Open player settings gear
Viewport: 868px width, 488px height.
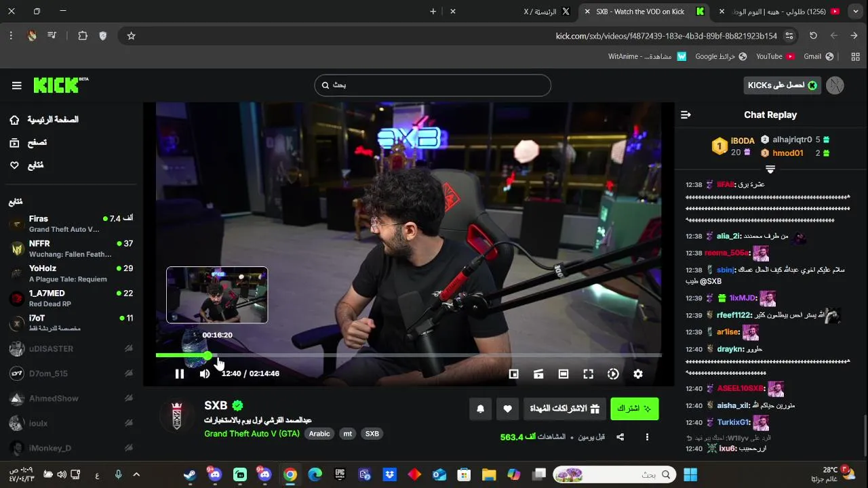click(638, 373)
